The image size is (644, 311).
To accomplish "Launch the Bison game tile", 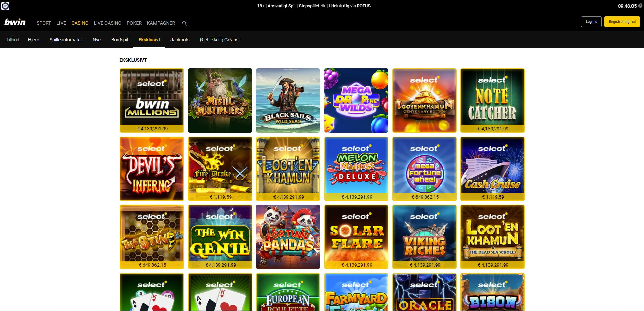I will click(x=493, y=292).
